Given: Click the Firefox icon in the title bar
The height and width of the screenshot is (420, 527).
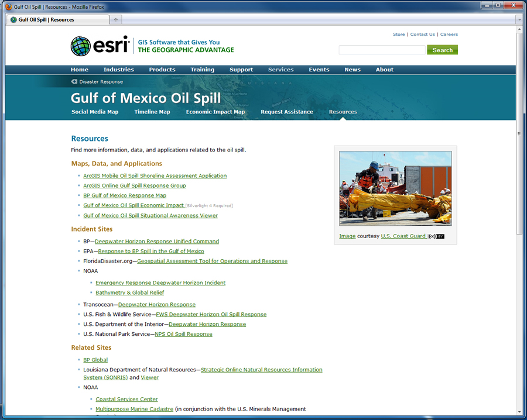Looking at the screenshot, I should tap(9, 6).
